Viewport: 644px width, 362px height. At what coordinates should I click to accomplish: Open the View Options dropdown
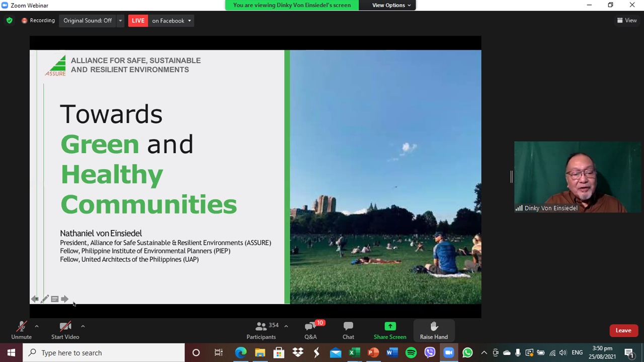391,5
